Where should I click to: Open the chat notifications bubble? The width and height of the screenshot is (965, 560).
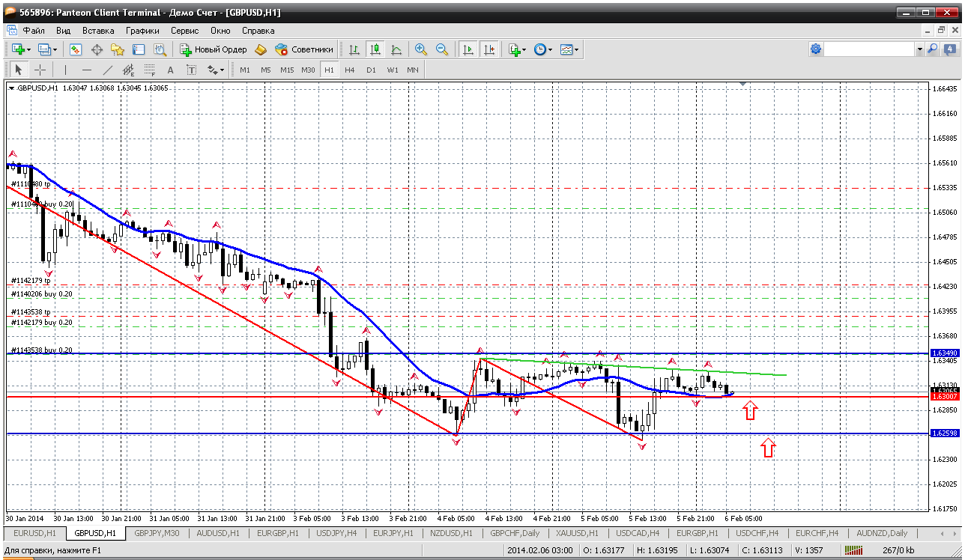pos(949,49)
